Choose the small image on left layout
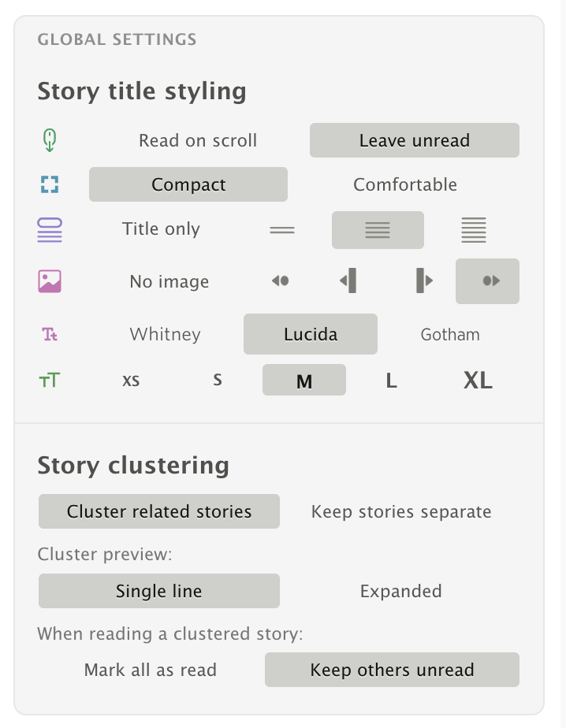The width and height of the screenshot is (566, 728). point(280,281)
